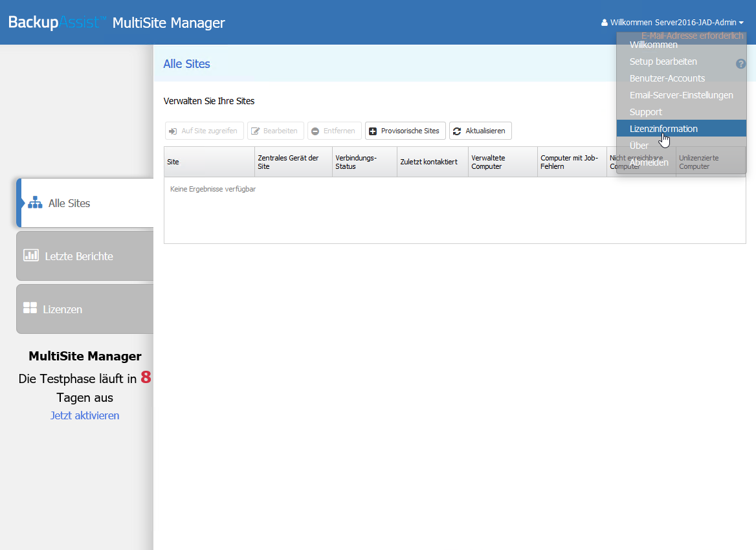
Task: Sort by Zuletzt kontaktiert column header
Action: pyautogui.click(x=432, y=162)
